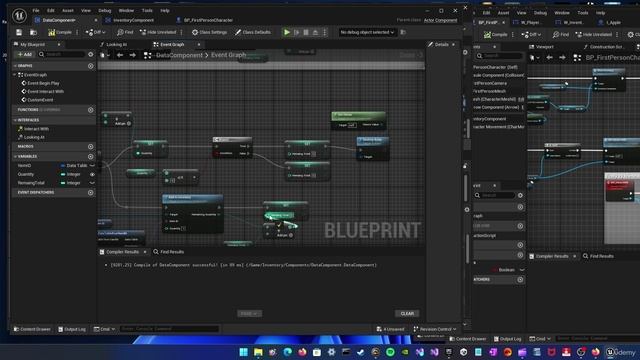Click the Integer type pill of RemainingTotal
Image resolution: width=640 pixels, height=360 pixels.
tap(71, 183)
